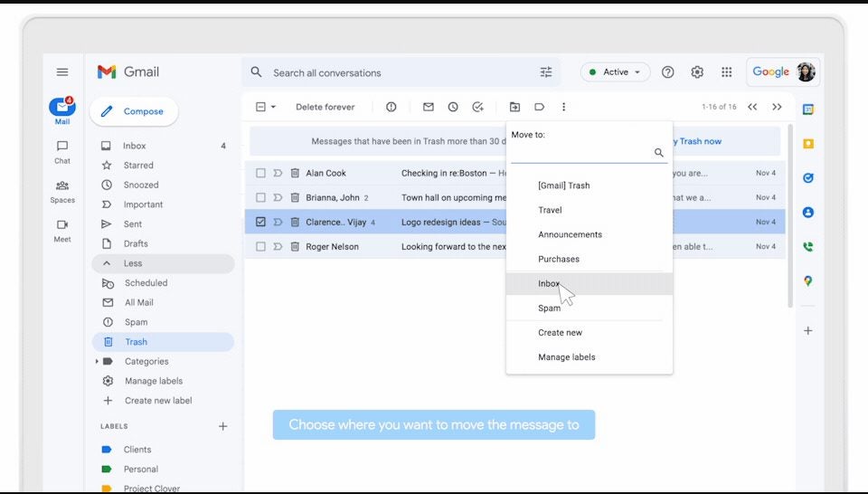Click the Snooze clock icon
868x494 pixels.
tap(453, 107)
